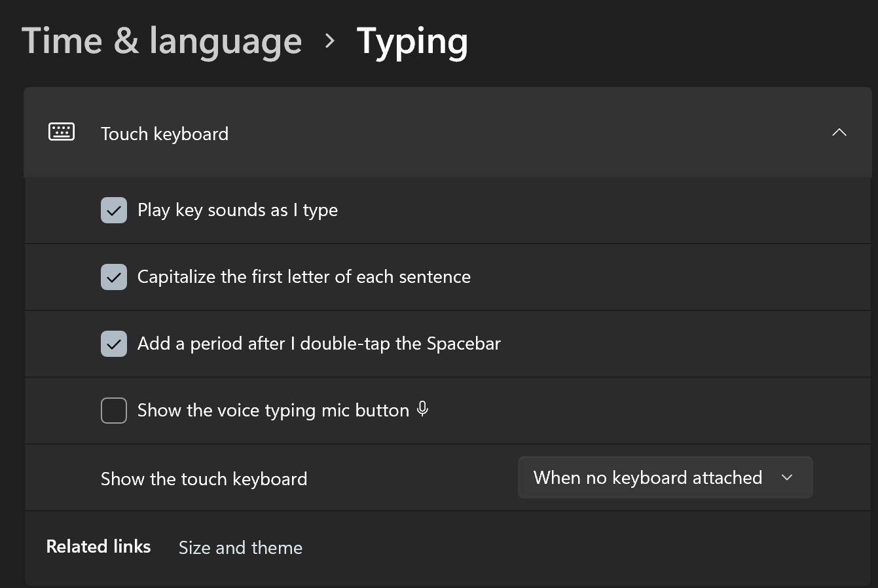Enable the voice typing mic button checkbox
Image resolution: width=878 pixels, height=588 pixels.
[114, 411]
